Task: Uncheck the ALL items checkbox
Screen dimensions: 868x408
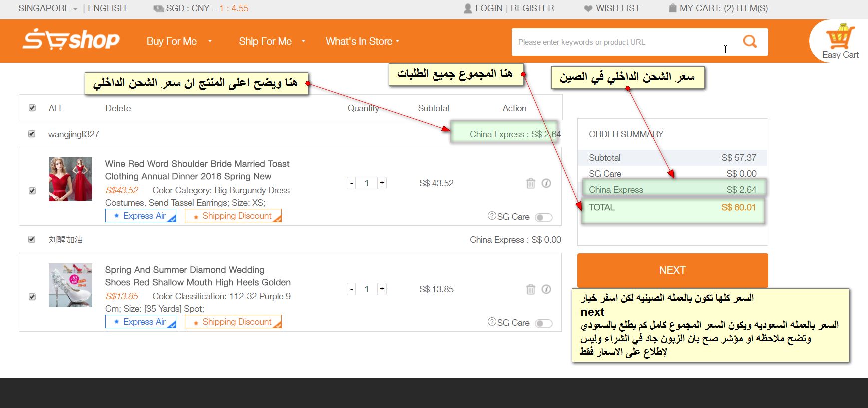Action: point(32,108)
